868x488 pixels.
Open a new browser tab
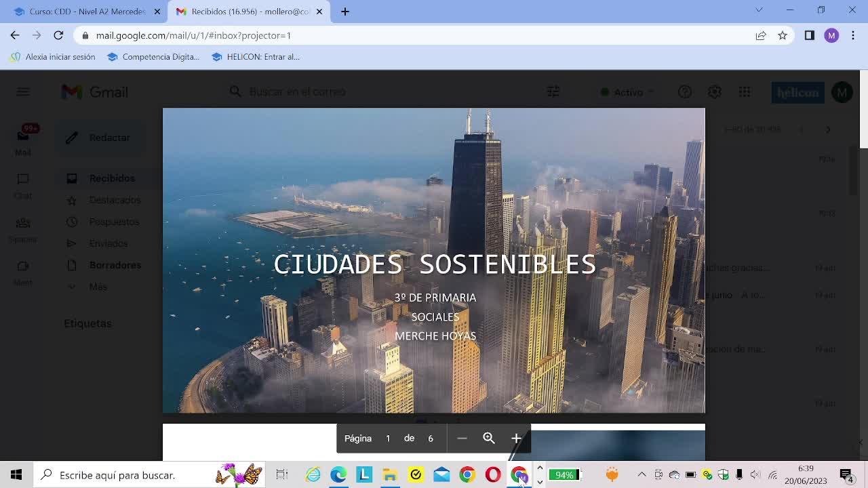click(344, 12)
